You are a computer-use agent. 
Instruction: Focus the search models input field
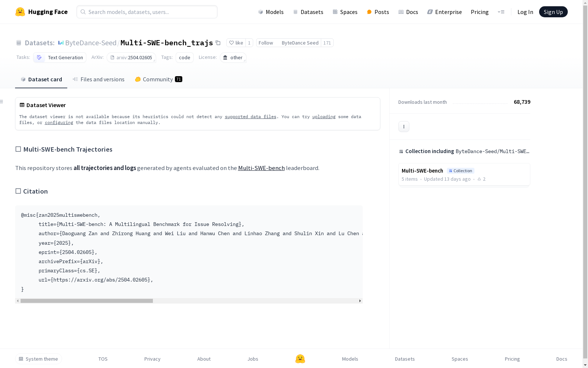click(x=147, y=12)
